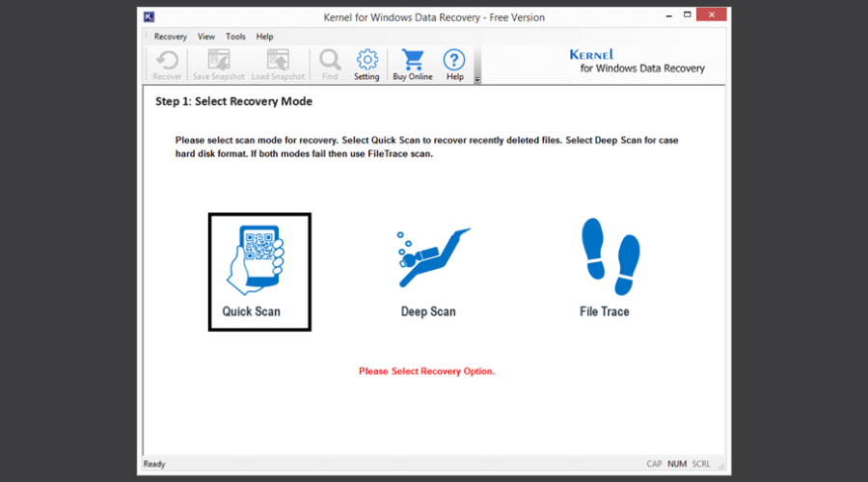Choose the File Trace footprints icon
Viewport: 868px width, 482px height.
pyautogui.click(x=610, y=256)
